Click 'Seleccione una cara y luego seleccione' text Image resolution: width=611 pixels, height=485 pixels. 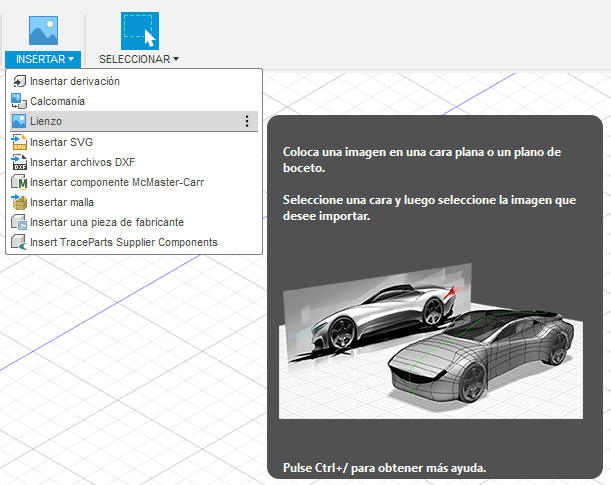click(x=429, y=208)
